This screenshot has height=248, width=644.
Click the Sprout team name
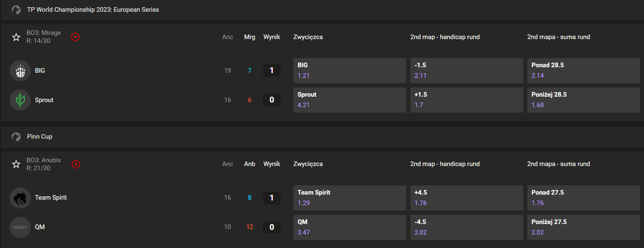pos(44,100)
